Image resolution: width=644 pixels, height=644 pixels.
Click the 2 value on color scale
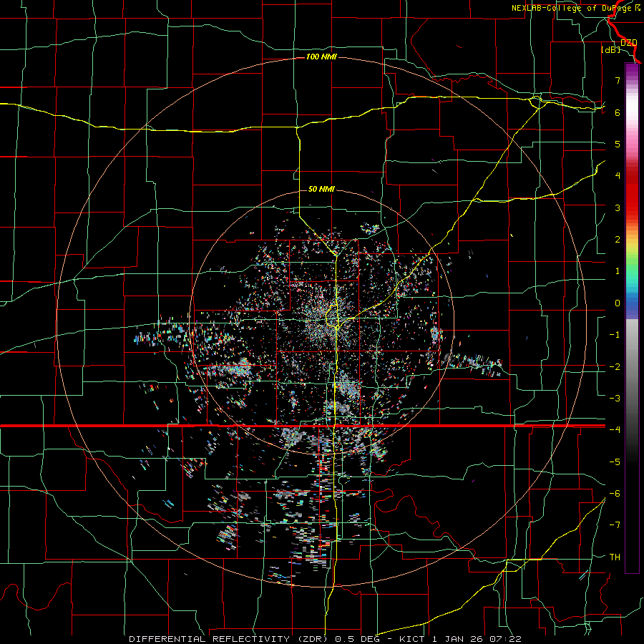[618, 240]
